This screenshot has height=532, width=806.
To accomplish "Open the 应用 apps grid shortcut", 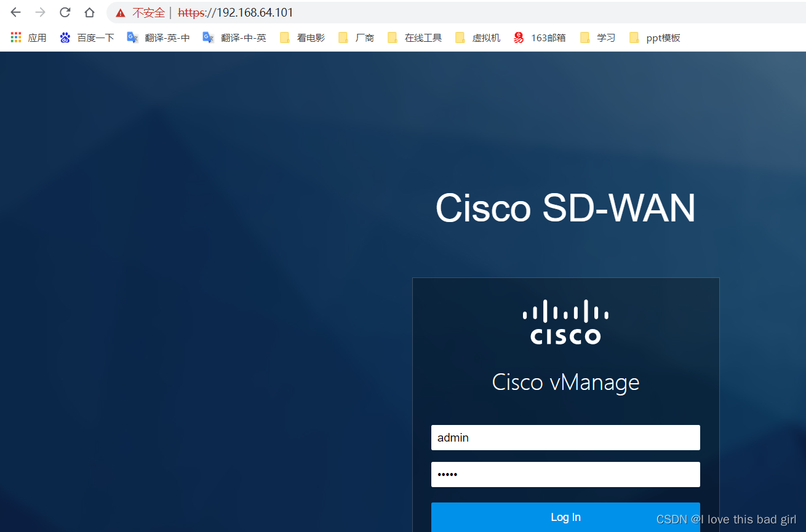I will point(28,38).
